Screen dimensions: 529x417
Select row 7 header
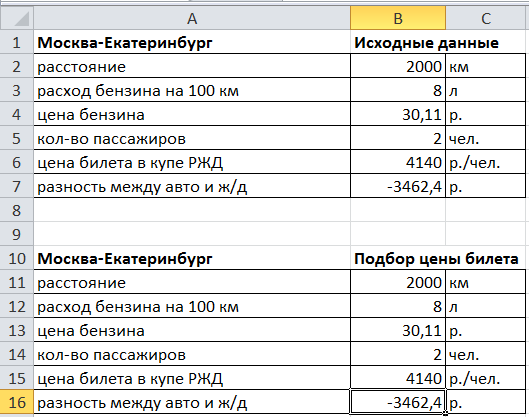(17, 186)
